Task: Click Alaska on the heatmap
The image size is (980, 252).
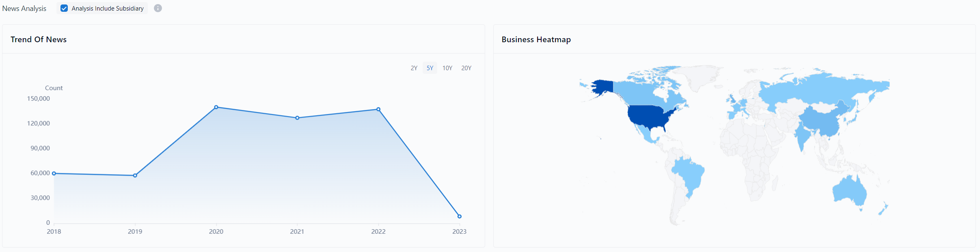Action: point(602,86)
